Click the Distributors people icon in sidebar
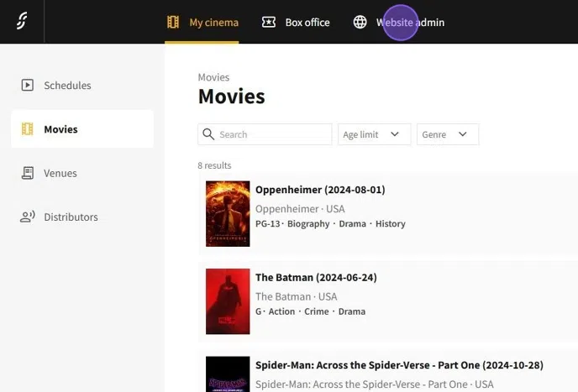The image size is (578, 392). click(28, 217)
